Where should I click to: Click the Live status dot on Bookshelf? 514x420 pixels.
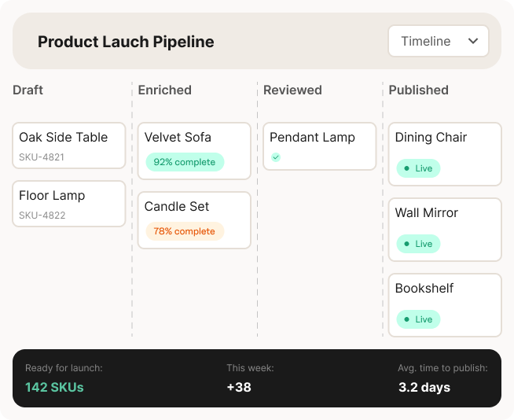pyautogui.click(x=406, y=319)
